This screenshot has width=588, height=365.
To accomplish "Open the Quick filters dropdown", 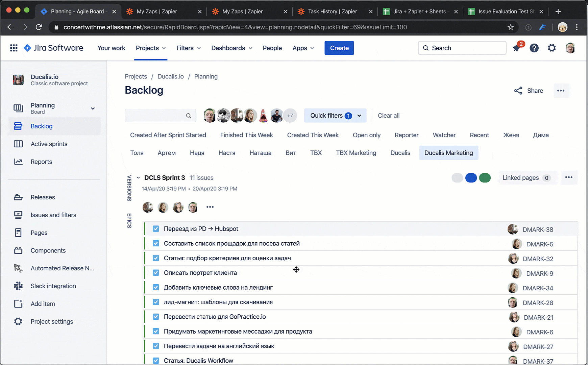I will coord(335,116).
